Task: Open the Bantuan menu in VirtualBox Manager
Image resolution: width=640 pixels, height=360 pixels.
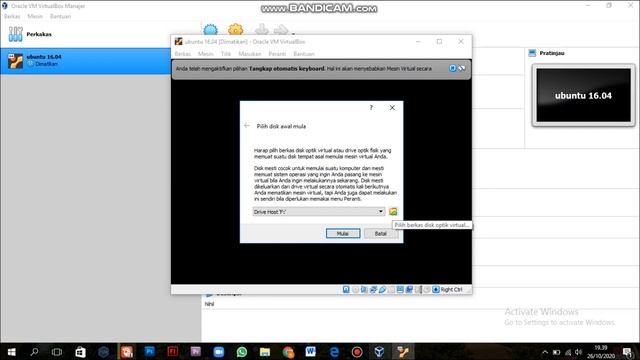Action: 60,16
